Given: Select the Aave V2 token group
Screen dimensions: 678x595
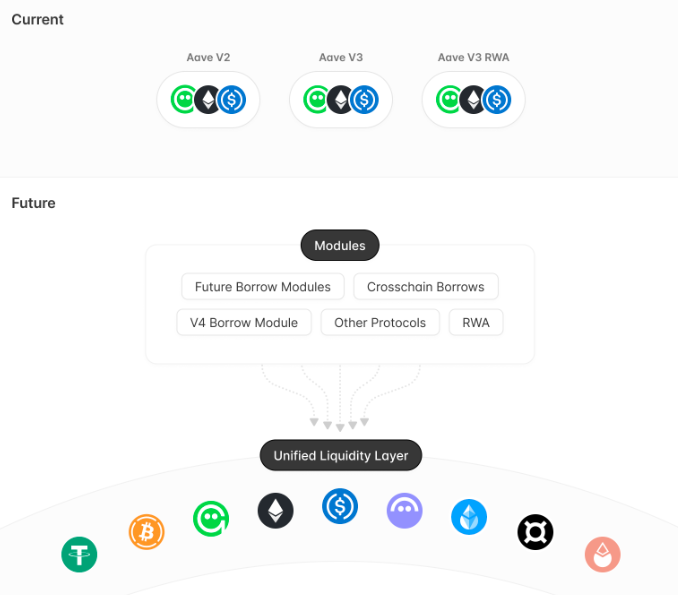Looking at the screenshot, I should click(208, 100).
